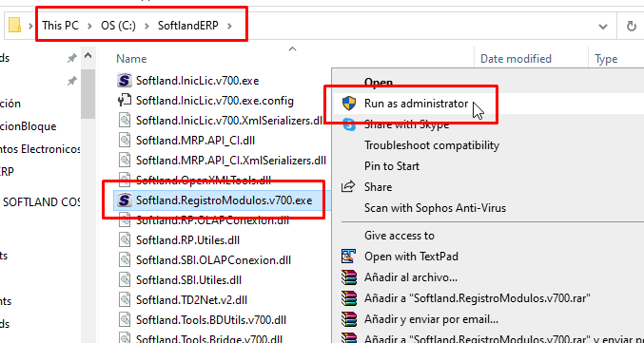
Task: Sort files by the Type column header
Action: [606, 59]
